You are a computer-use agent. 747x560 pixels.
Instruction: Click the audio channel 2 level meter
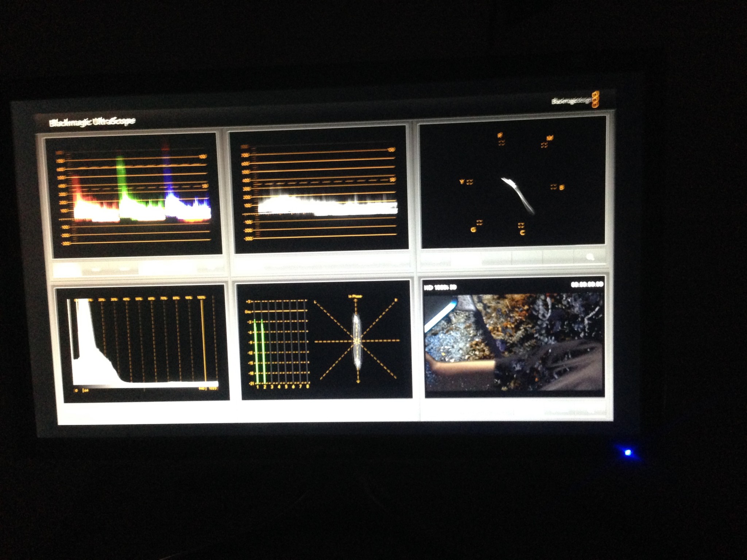point(264,352)
